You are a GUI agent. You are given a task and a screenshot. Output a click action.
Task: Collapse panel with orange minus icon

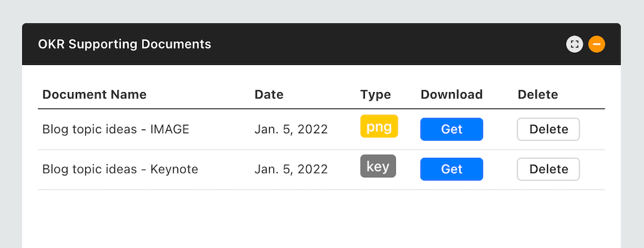[x=597, y=44]
